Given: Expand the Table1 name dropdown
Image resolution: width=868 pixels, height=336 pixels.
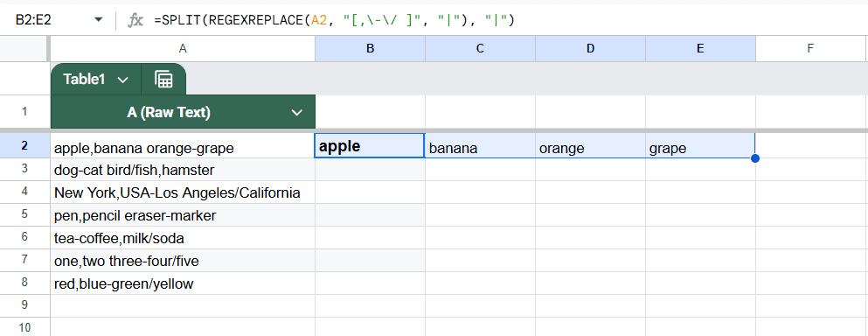Looking at the screenshot, I should (x=123, y=80).
